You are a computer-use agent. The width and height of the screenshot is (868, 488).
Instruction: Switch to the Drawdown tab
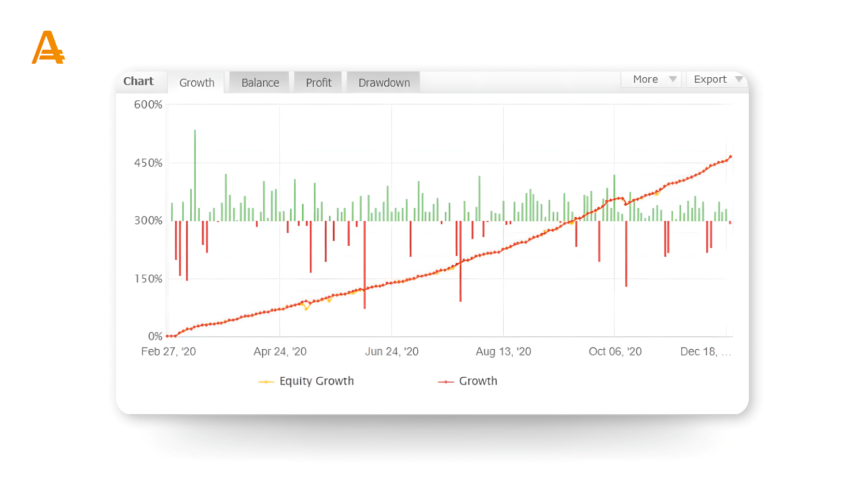click(x=384, y=83)
